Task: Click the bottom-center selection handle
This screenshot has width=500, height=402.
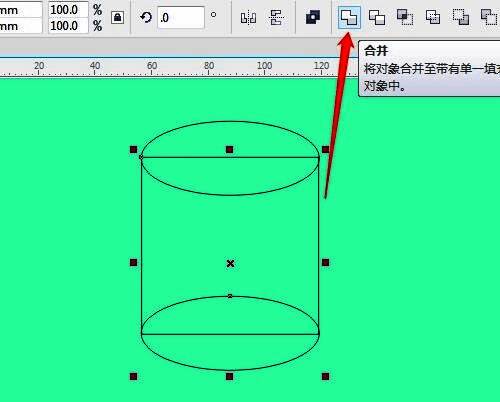Action: pyautogui.click(x=229, y=377)
